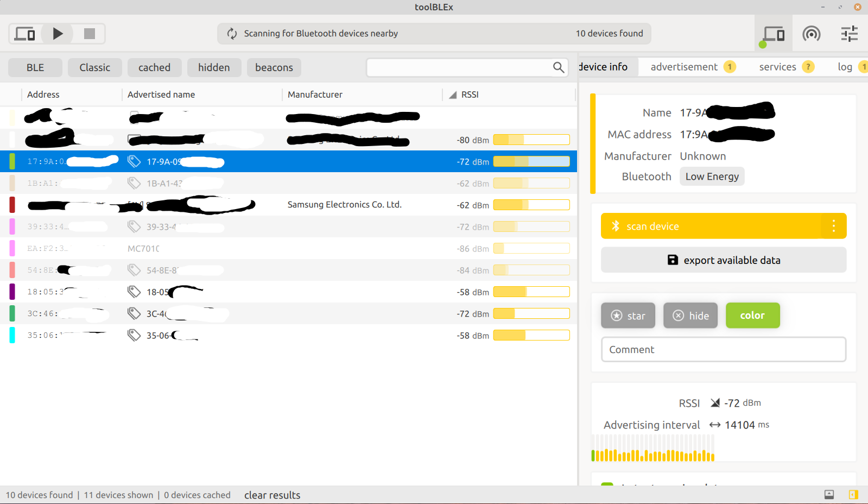Click the green swatch of the 17:9A row
Viewport: 868px width, 504px height.
point(12,161)
